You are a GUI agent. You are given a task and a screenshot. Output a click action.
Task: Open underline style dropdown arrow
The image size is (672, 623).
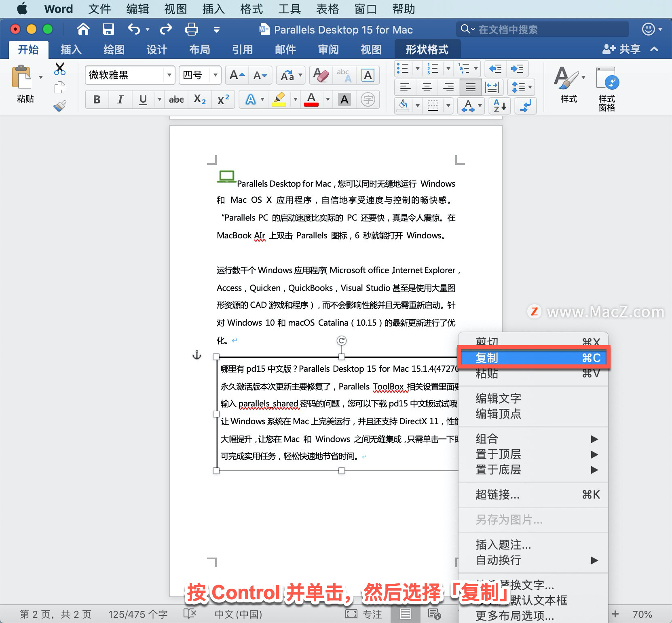(x=160, y=99)
